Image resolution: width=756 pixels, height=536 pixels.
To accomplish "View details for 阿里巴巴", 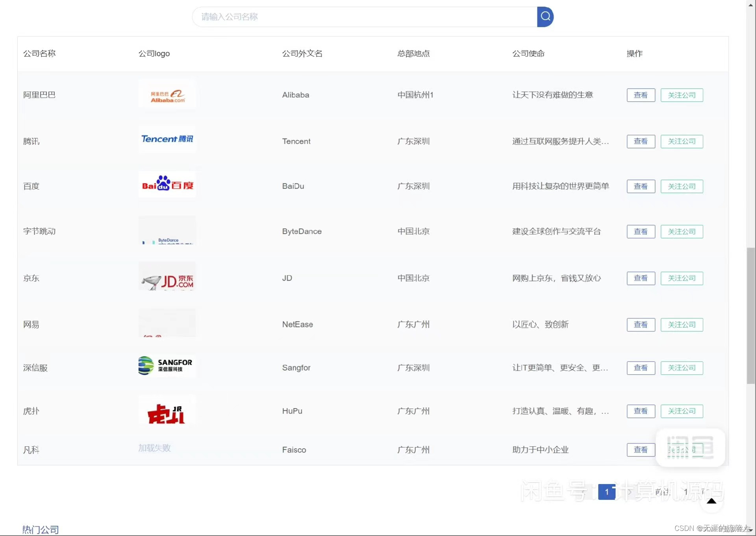I will coord(641,95).
